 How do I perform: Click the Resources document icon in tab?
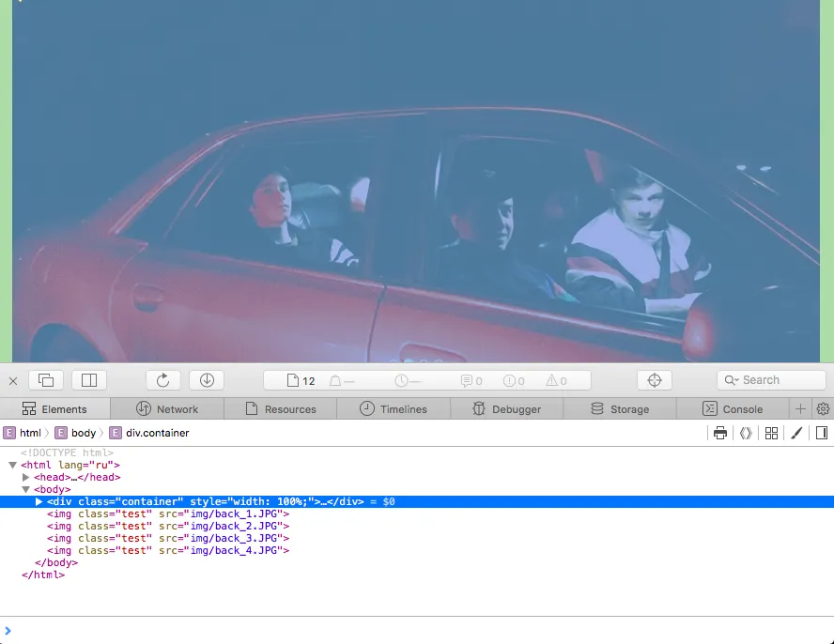(x=252, y=409)
